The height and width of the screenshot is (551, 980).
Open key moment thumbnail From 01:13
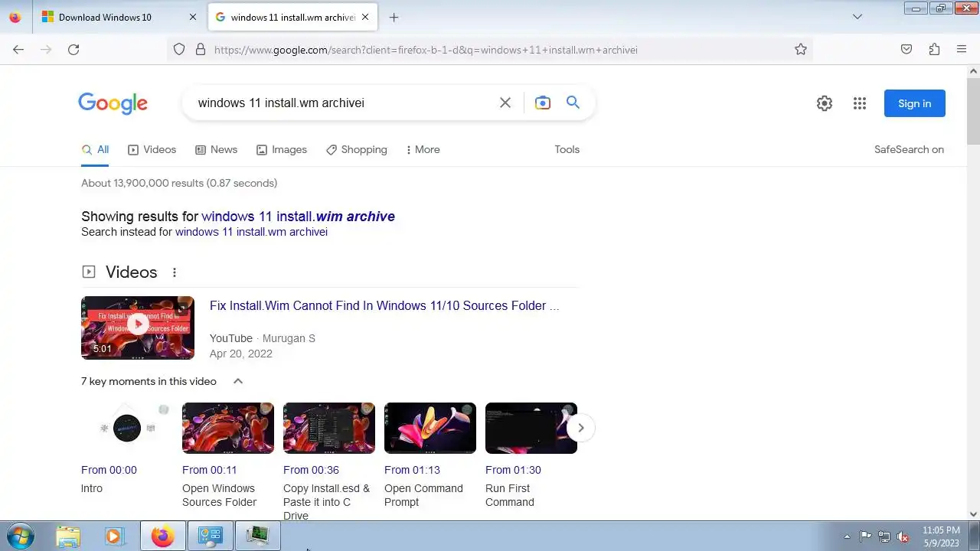click(x=430, y=428)
